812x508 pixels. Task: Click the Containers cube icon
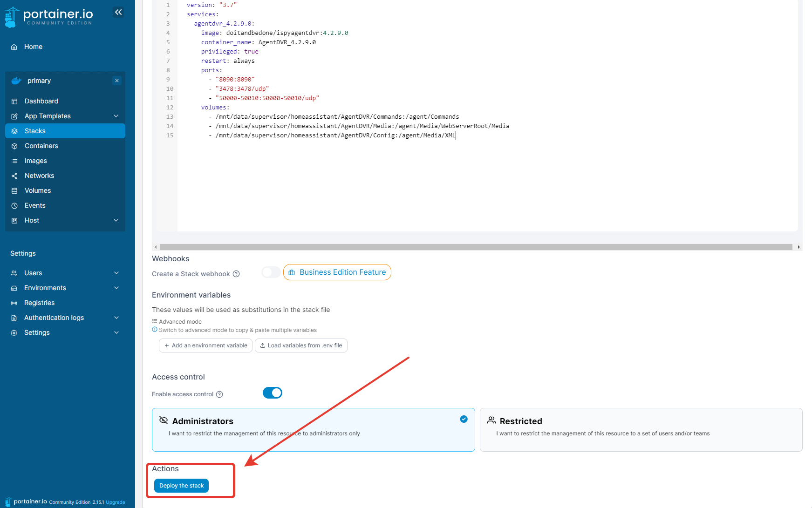click(14, 146)
